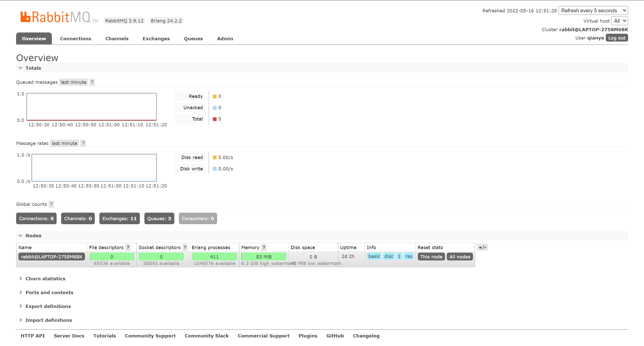Click the Connections: 0 count button

click(36, 218)
